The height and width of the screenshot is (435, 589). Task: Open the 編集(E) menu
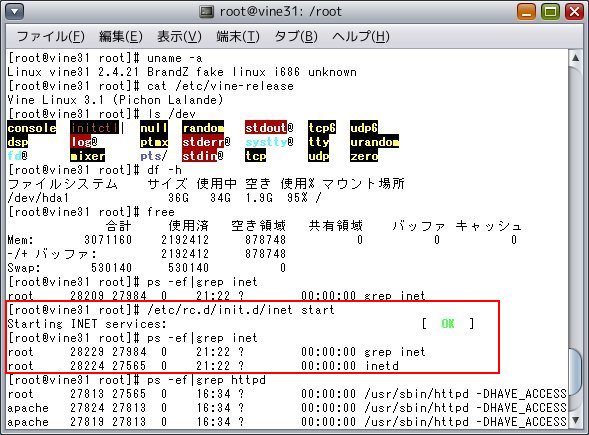[121, 36]
